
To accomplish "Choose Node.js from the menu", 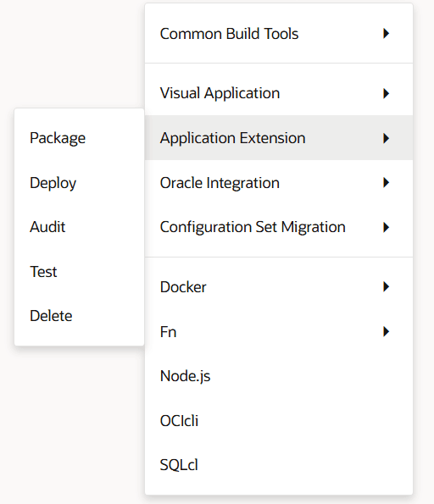I will (x=279, y=376).
